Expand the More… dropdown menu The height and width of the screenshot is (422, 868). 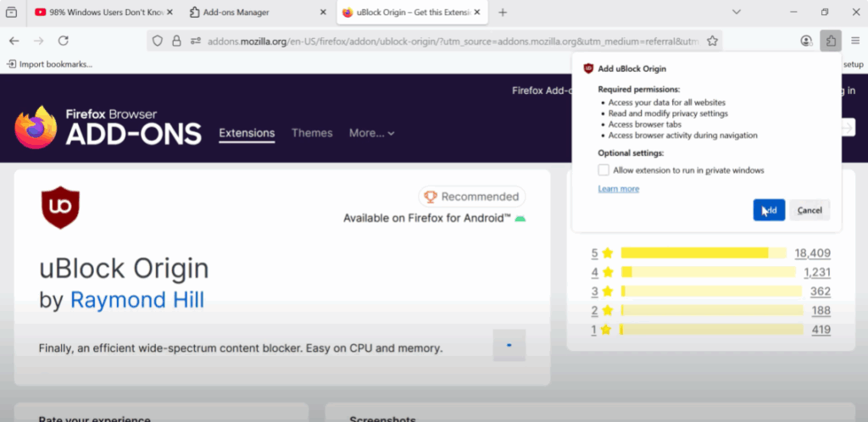pyautogui.click(x=371, y=133)
